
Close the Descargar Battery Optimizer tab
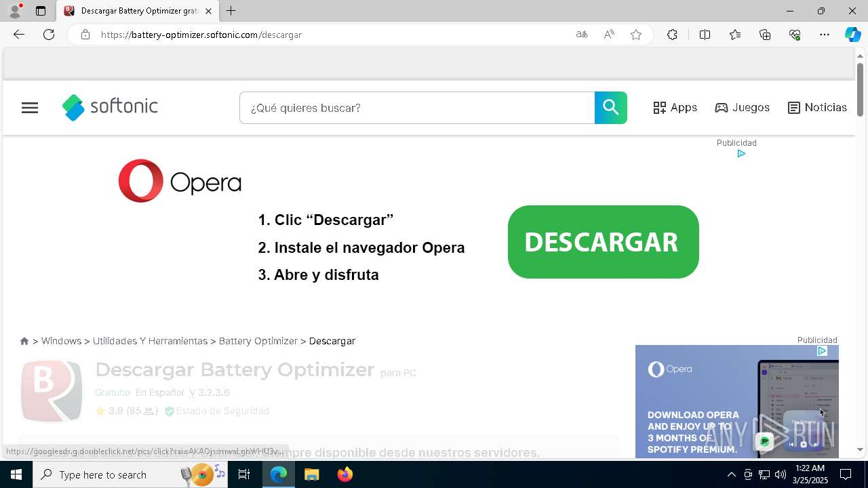[208, 11]
